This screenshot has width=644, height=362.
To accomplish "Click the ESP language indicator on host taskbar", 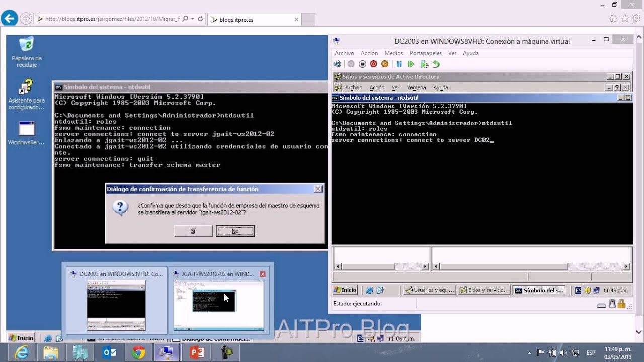I will click(x=591, y=353).
